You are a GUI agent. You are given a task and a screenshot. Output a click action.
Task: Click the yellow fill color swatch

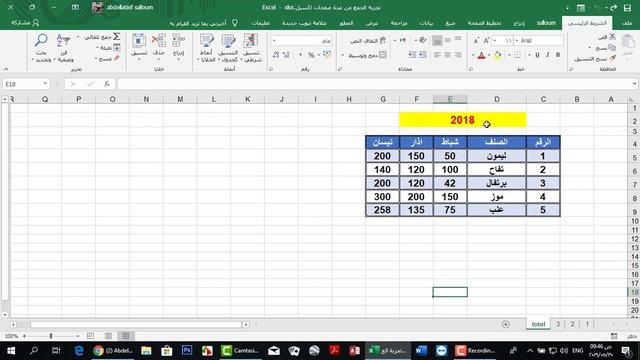click(x=497, y=55)
